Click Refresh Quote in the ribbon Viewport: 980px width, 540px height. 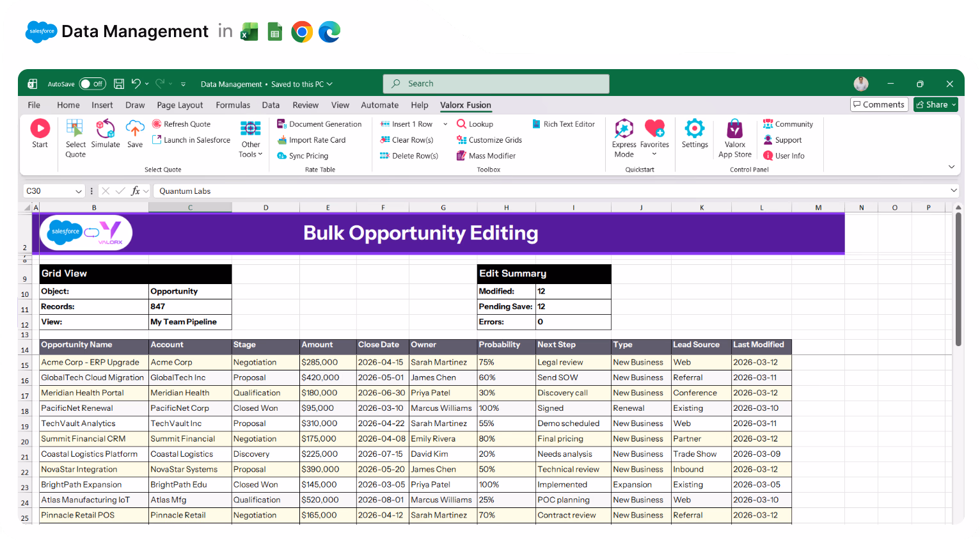coord(182,124)
